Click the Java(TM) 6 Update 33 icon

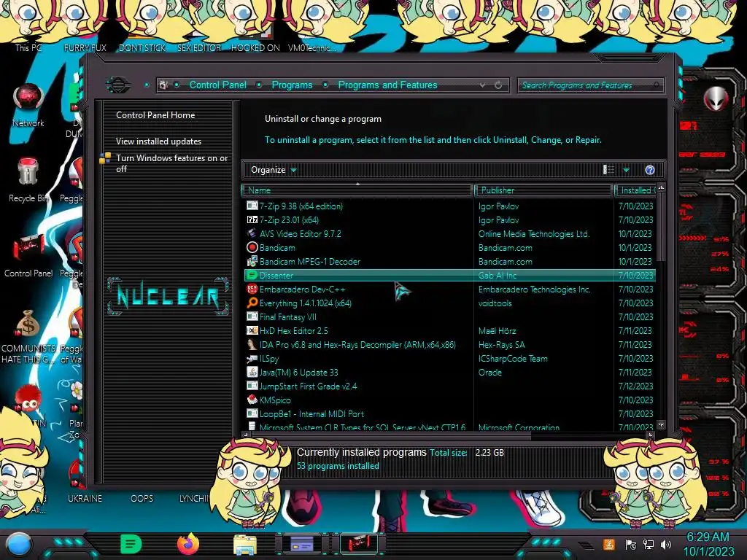click(252, 373)
